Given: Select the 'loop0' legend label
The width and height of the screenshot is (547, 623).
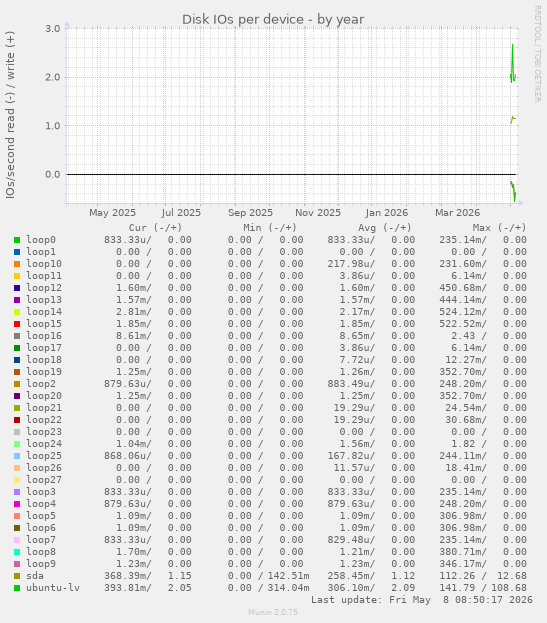Looking at the screenshot, I should coord(41,240).
